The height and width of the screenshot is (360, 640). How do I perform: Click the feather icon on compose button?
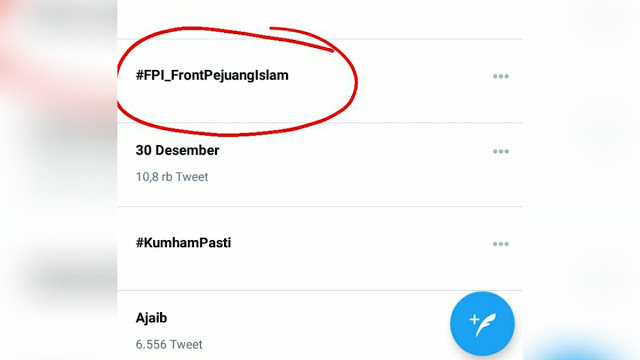(487, 325)
